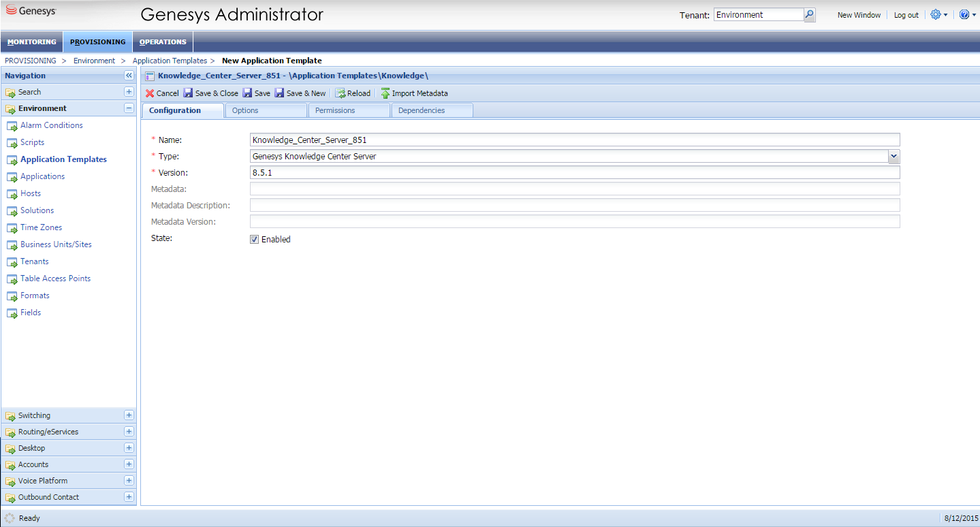Collapse the Navigation panel with double-arrow
The width and height of the screenshot is (980, 527).
[129, 76]
